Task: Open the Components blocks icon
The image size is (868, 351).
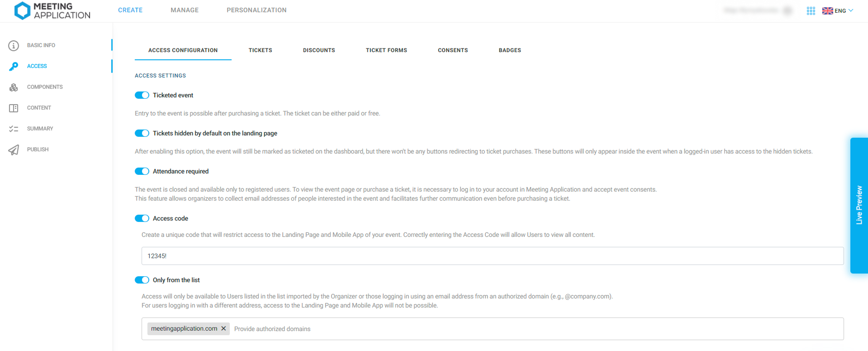Action: click(x=14, y=87)
